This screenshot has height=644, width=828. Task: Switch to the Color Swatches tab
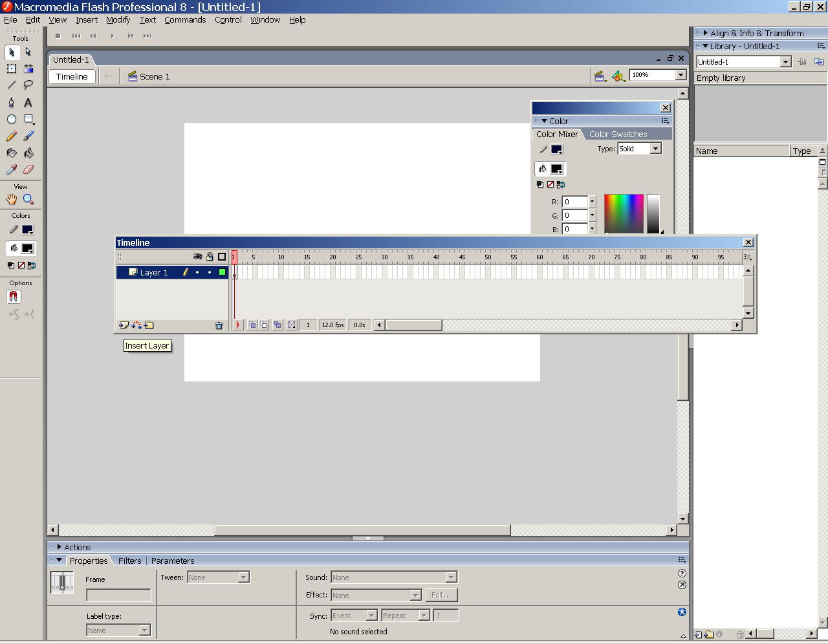(618, 134)
